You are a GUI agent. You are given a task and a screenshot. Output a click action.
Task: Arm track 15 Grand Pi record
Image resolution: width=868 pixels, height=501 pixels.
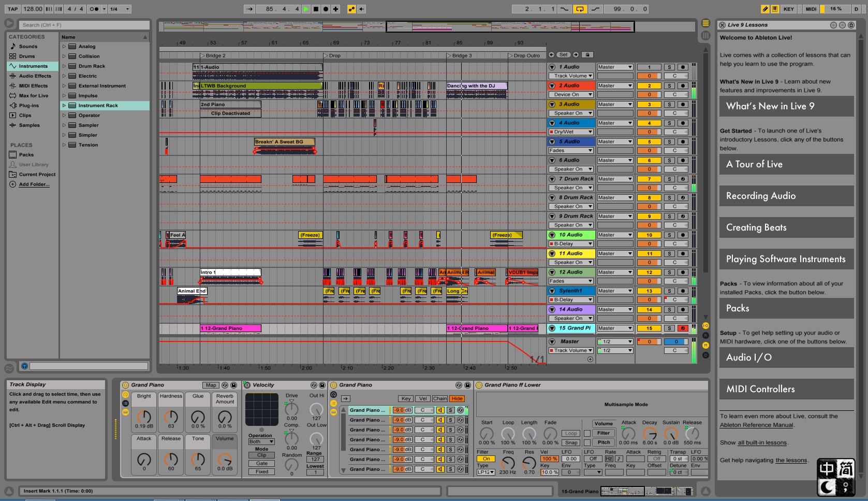tap(683, 328)
